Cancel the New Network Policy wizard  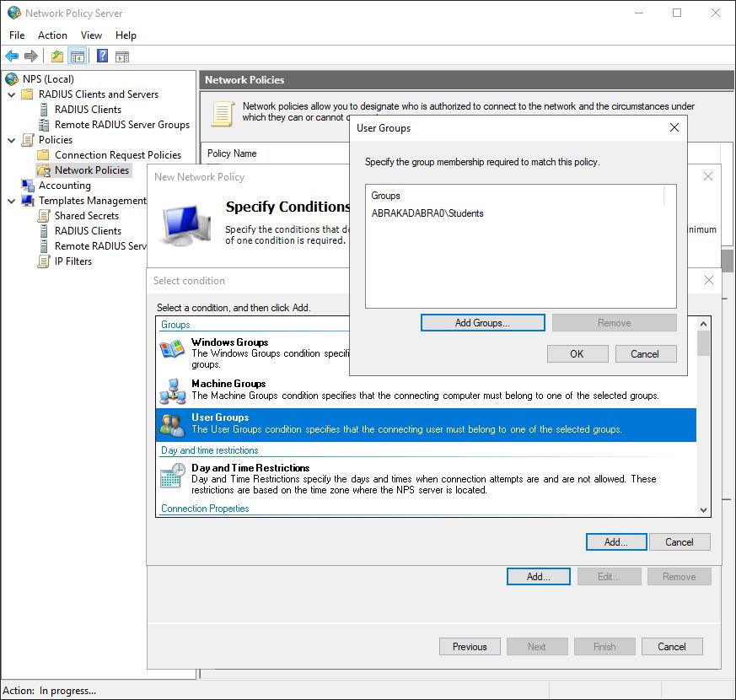pos(672,647)
